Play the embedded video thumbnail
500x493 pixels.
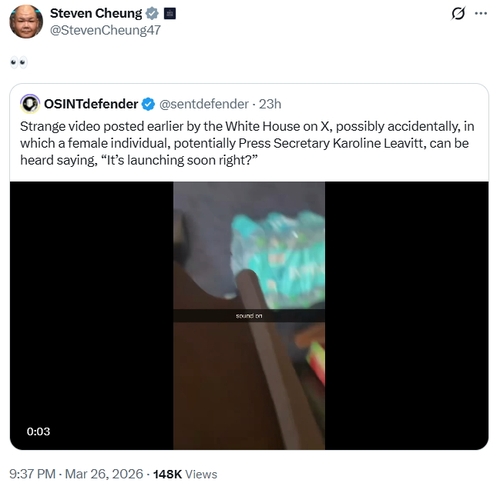click(x=249, y=315)
